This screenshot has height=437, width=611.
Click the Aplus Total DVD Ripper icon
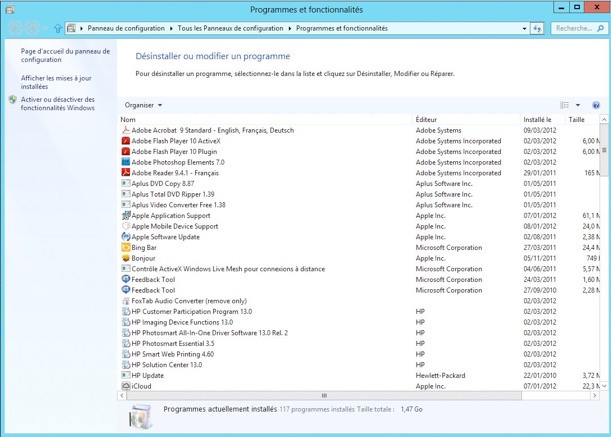(x=126, y=194)
